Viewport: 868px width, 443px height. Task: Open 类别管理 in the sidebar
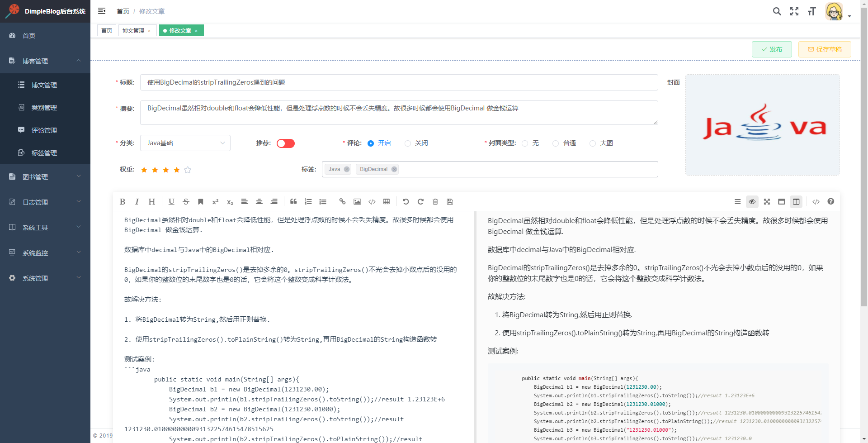click(45, 107)
